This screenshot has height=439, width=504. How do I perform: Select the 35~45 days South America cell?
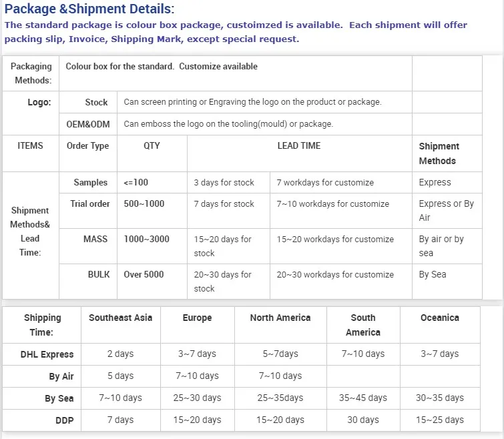(362, 398)
